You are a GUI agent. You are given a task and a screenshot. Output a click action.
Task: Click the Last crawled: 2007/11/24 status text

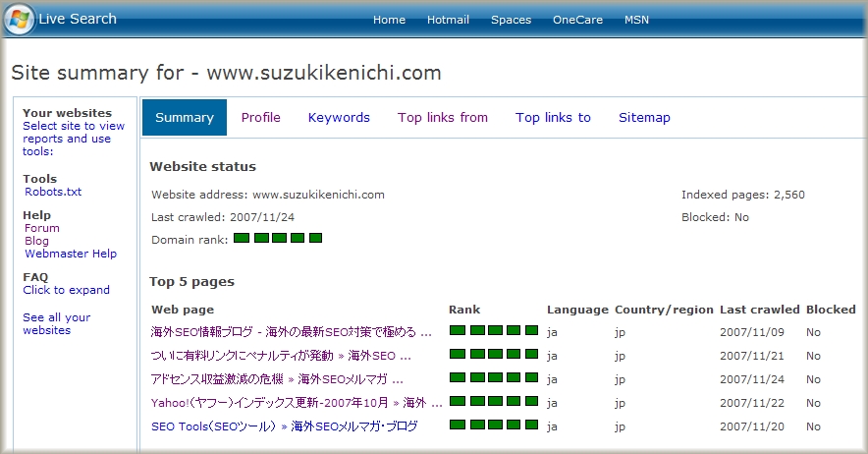[x=223, y=217]
